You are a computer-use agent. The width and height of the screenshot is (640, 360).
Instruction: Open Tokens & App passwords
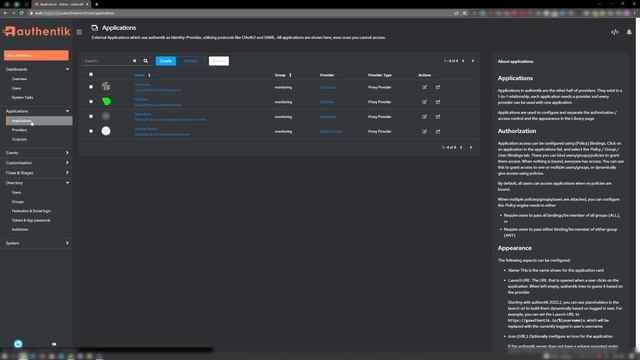pyautogui.click(x=31, y=220)
